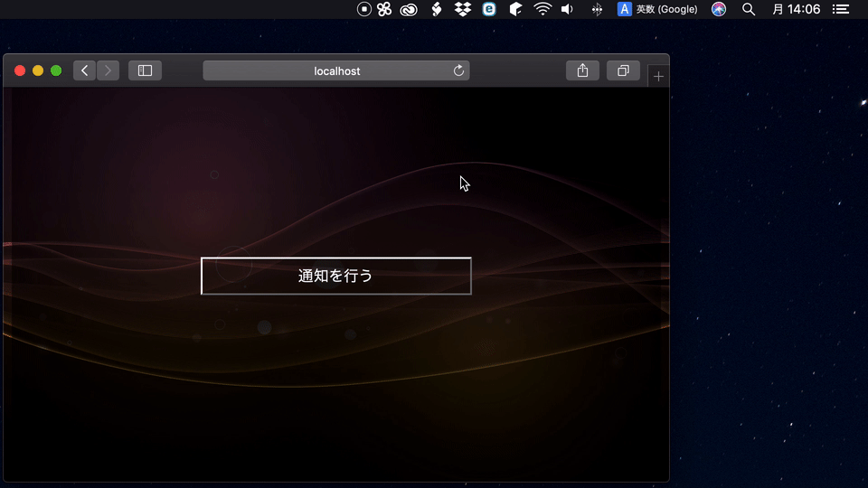Open Creative Cloud in the menu bar

409,9
